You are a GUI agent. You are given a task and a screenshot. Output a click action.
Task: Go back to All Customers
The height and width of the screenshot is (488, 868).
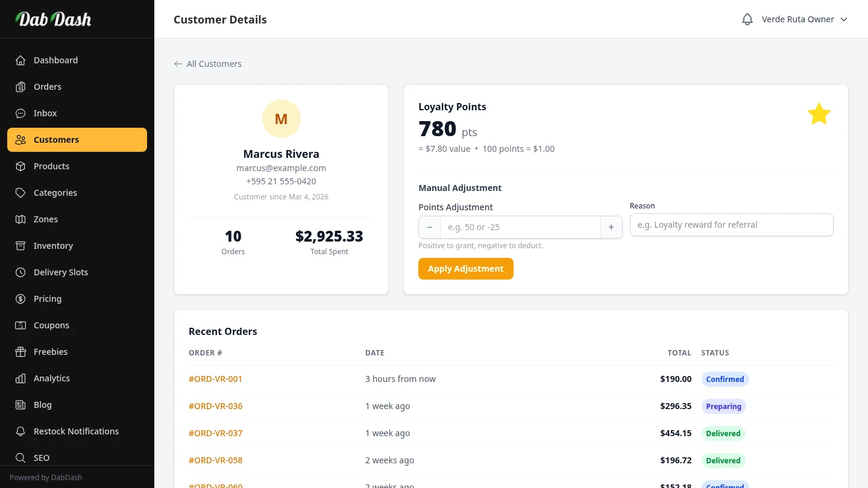click(208, 64)
